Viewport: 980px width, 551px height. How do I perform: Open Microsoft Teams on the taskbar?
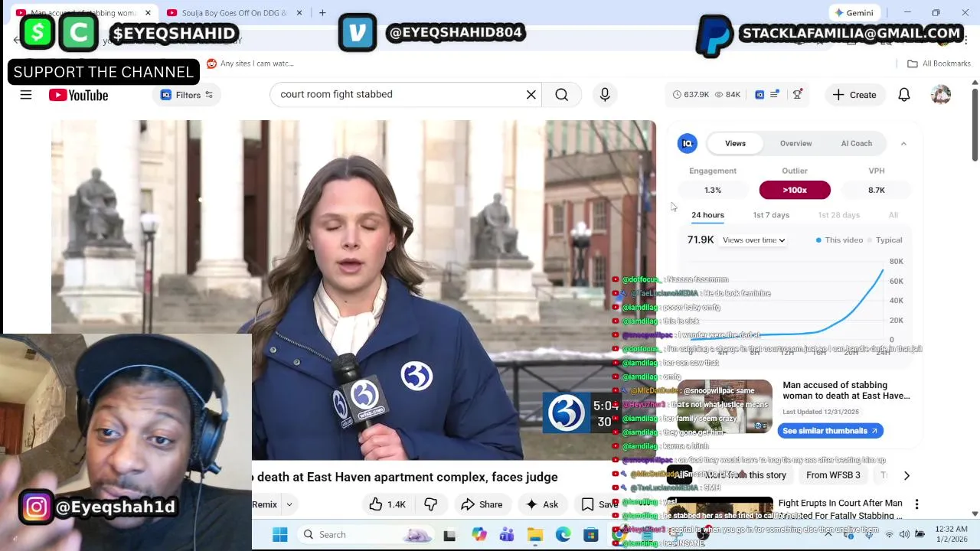(x=507, y=534)
